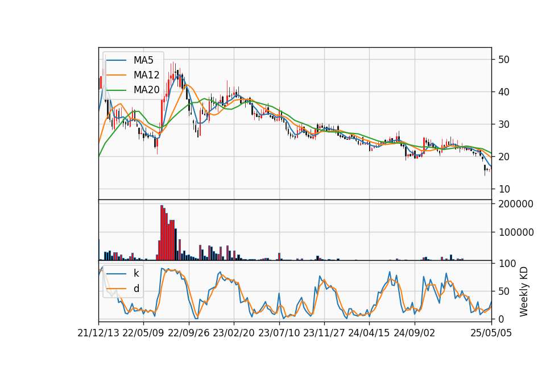Click the volume axis value 100000
This screenshot has height=392, width=546.
tap(516, 232)
